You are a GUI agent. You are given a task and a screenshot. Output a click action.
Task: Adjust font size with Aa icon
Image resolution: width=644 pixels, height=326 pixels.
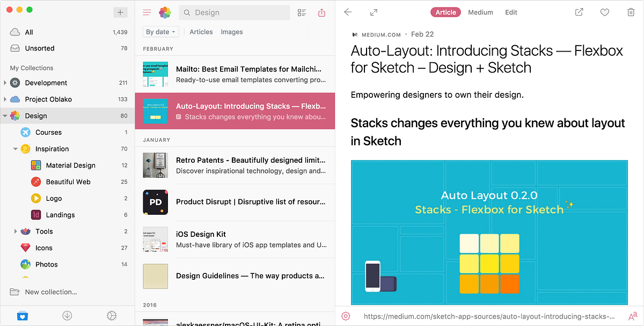point(632,316)
